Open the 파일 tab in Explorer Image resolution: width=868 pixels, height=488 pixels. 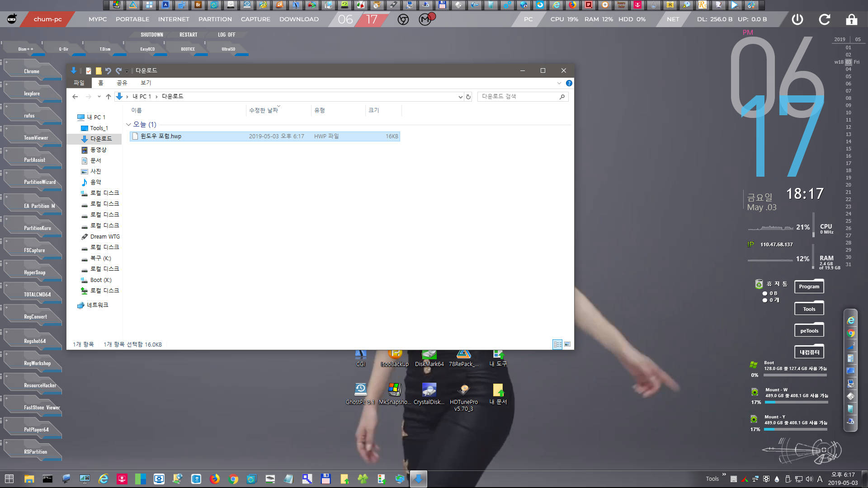[79, 83]
